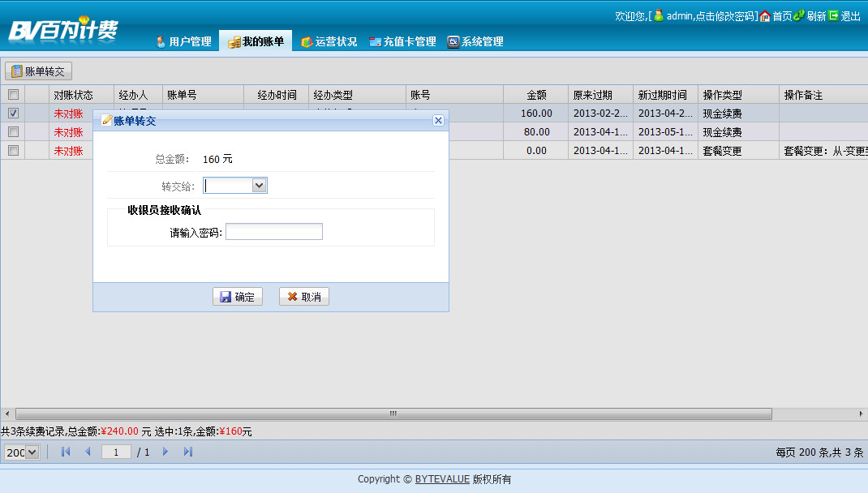Viewport: 868px width, 493px height.
Task: Check the third row checkbox
Action: pyautogui.click(x=13, y=151)
